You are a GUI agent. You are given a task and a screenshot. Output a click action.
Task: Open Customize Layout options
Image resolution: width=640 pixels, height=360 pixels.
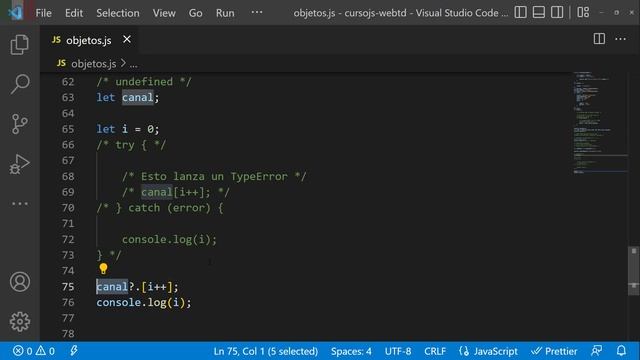(x=583, y=13)
